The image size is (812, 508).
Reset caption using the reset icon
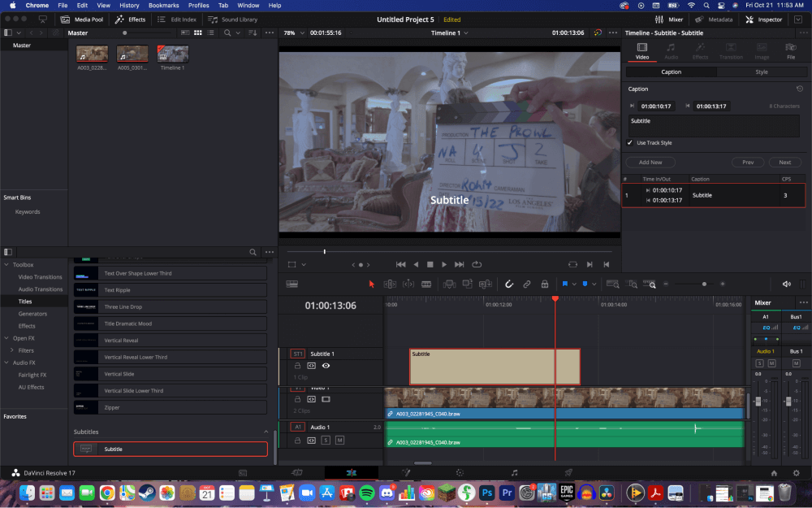(800, 89)
